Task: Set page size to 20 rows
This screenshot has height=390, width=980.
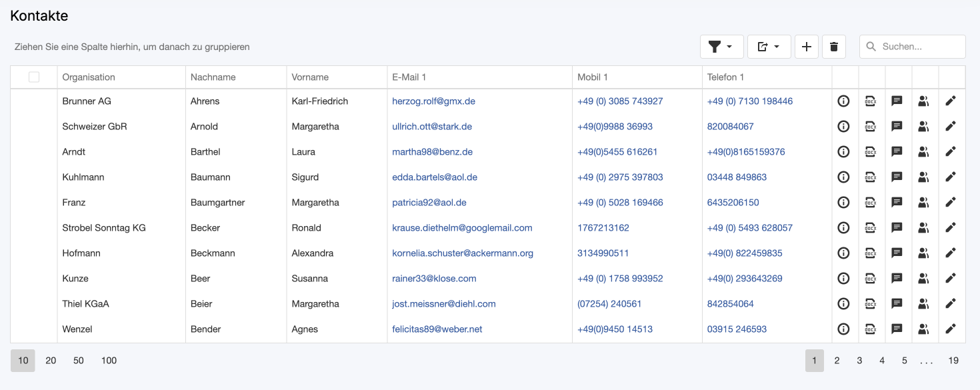Action: (x=51, y=361)
